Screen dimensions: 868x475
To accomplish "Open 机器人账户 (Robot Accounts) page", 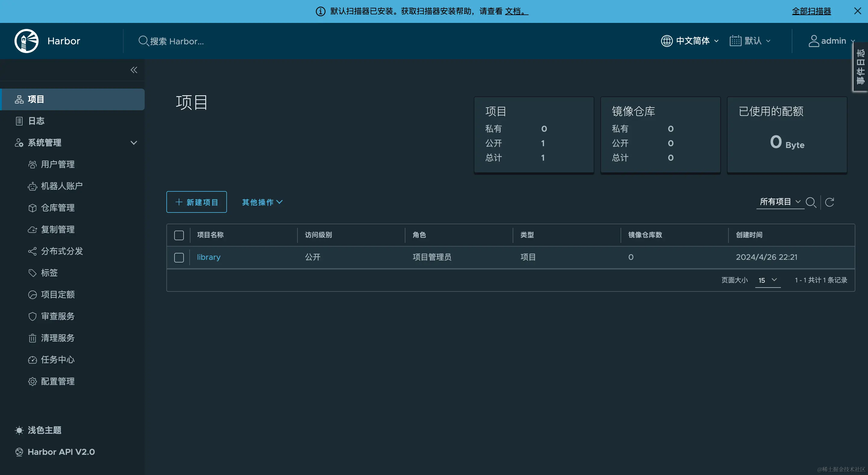I will (61, 186).
